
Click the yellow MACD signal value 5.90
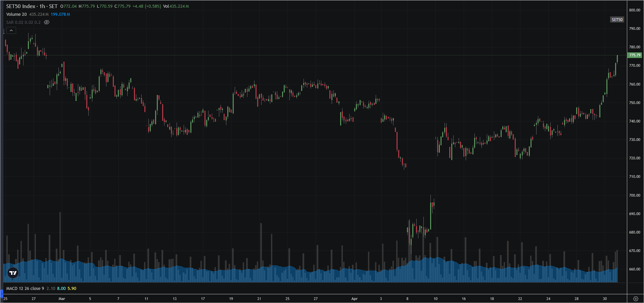pyautogui.click(x=72, y=289)
